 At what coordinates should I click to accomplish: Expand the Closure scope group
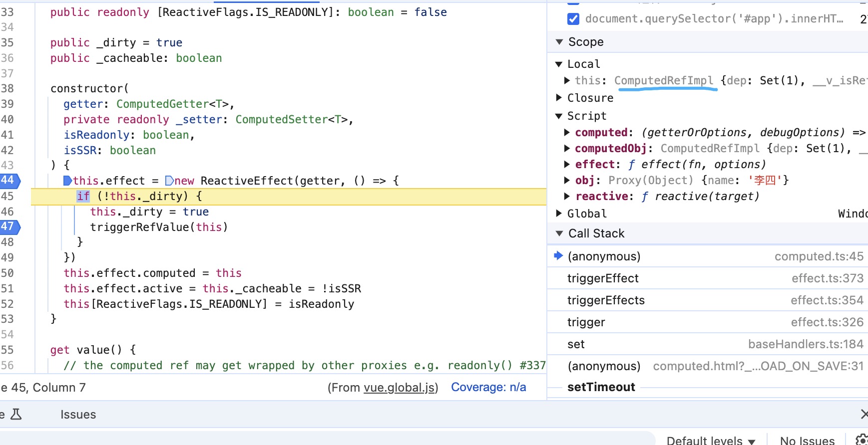559,98
